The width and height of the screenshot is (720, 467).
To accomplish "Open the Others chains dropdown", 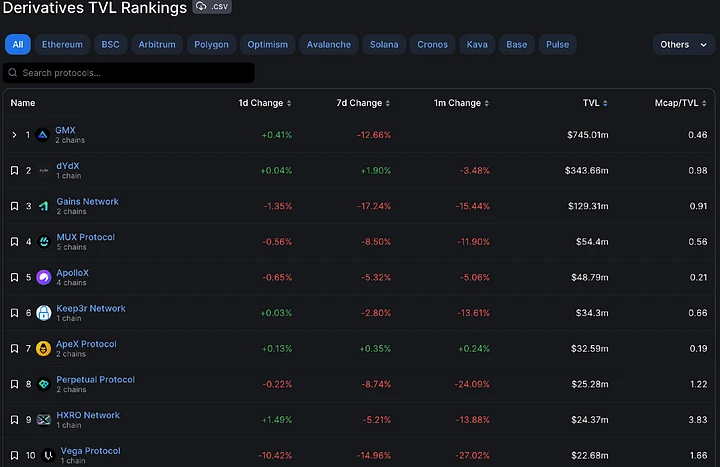I will tap(683, 45).
